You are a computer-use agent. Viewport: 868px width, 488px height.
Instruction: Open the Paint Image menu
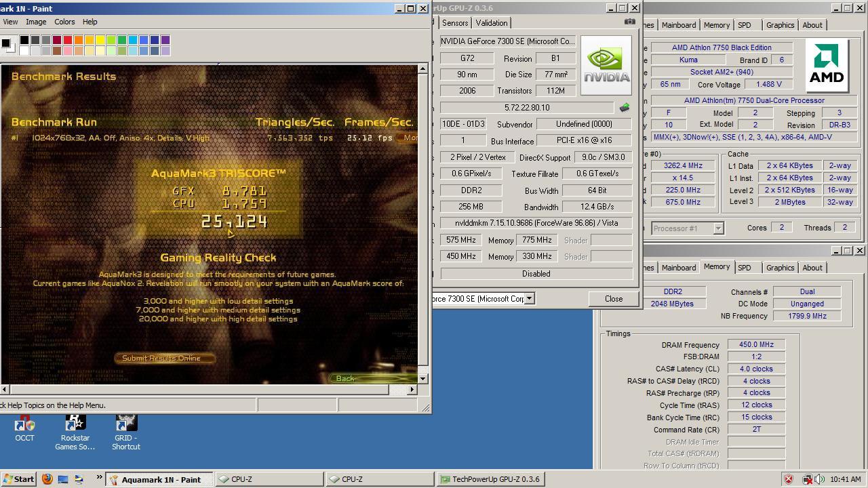click(36, 22)
